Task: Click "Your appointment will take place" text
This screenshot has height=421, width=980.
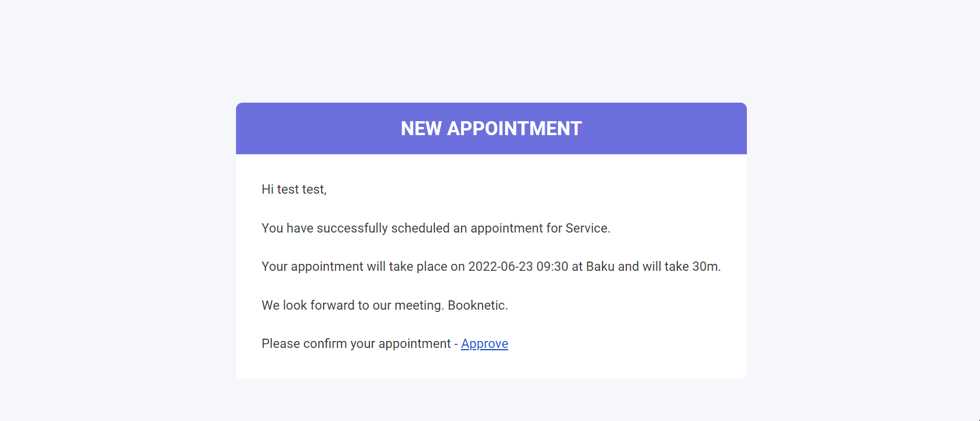Action: [x=354, y=267]
